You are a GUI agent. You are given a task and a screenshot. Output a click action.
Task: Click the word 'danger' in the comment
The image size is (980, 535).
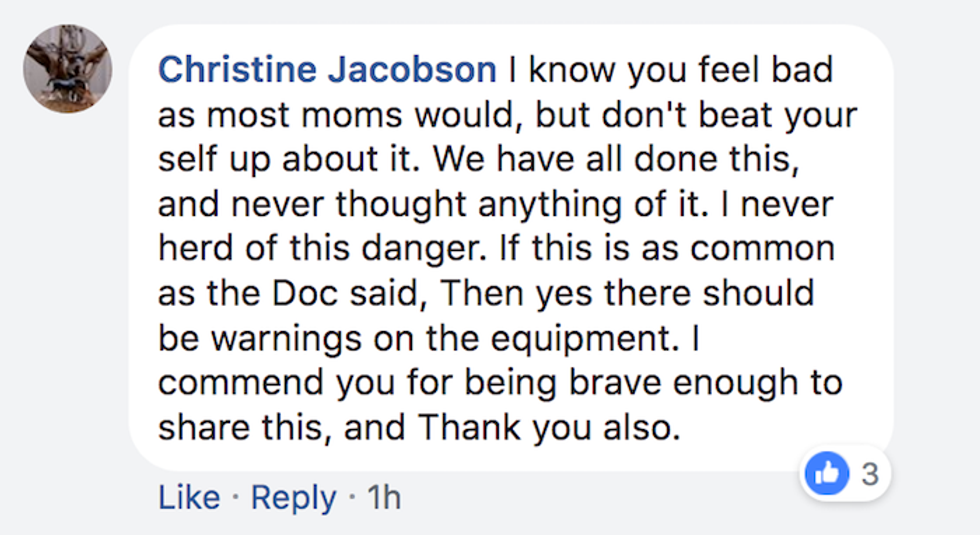click(428, 249)
